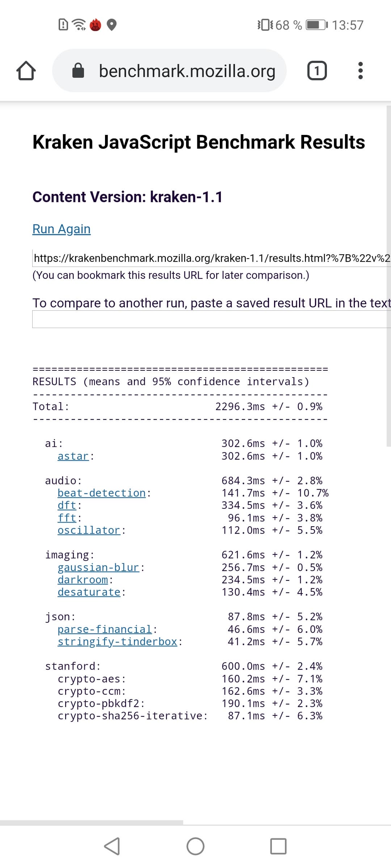Open the beat-detection test link
This screenshot has width=391, height=868.
click(101, 493)
